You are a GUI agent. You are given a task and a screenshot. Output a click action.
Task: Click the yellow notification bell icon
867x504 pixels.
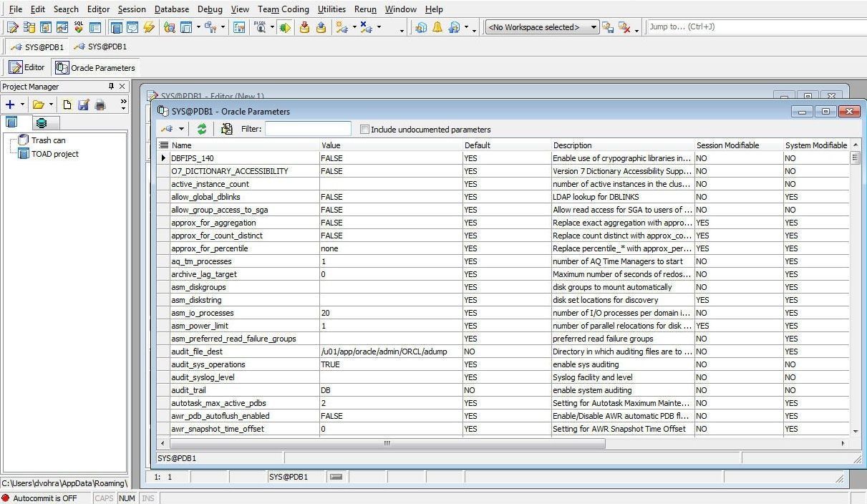coord(437,27)
